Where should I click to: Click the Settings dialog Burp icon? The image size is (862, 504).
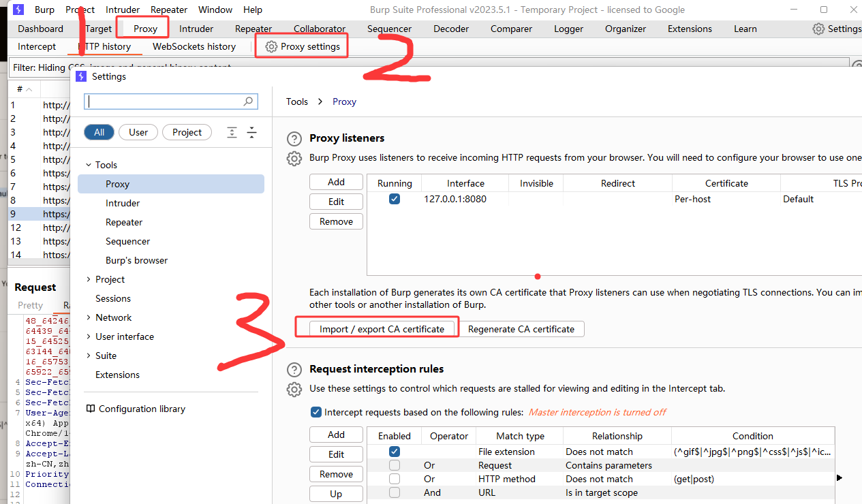(82, 76)
